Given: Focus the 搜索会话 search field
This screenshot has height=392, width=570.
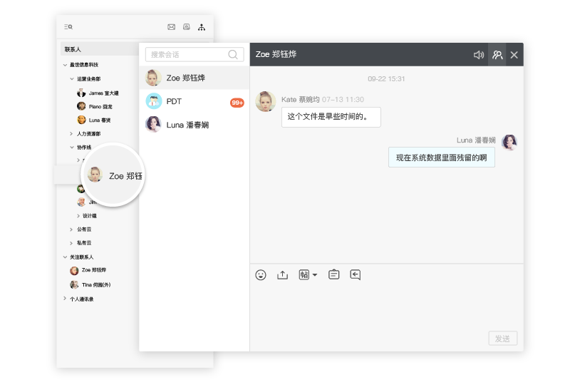Looking at the screenshot, I should tap(194, 55).
